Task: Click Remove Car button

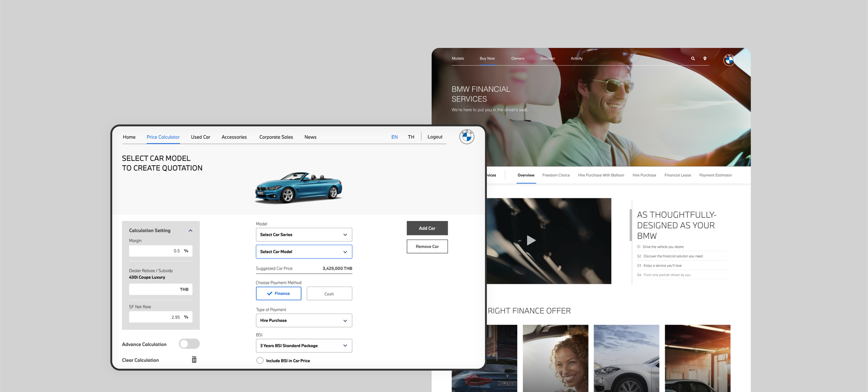Action: pyautogui.click(x=427, y=246)
